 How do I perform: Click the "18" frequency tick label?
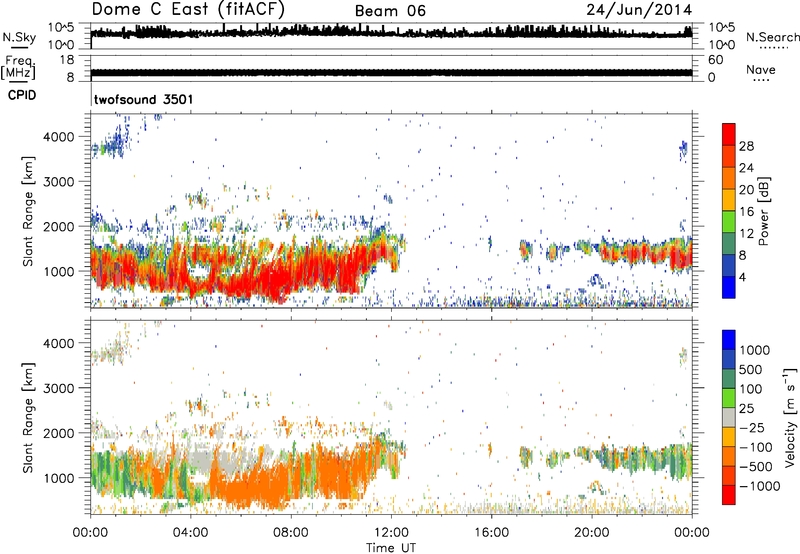[x=67, y=60]
